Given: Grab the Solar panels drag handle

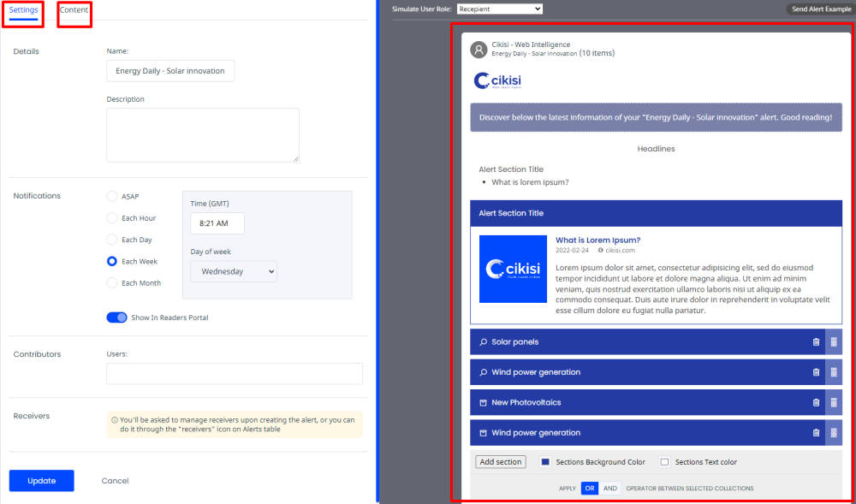Looking at the screenshot, I should coord(834,342).
